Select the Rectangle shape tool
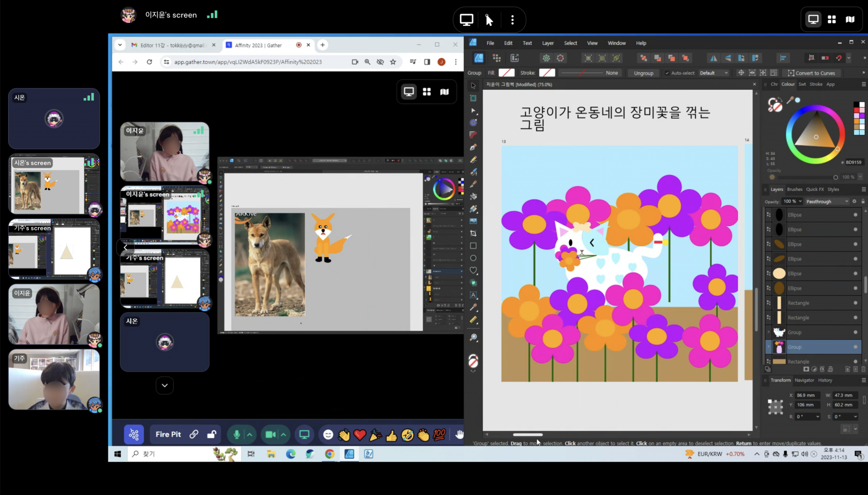This screenshot has height=495, width=868. (473, 246)
